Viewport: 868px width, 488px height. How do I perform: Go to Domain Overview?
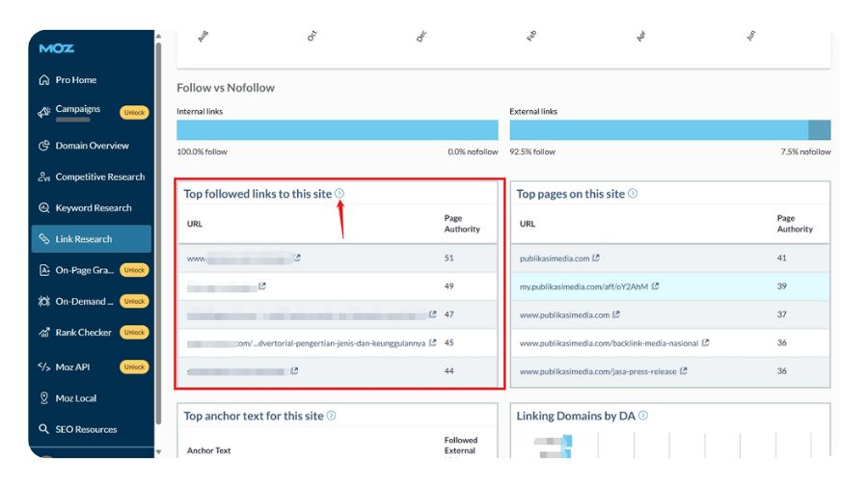pos(92,146)
